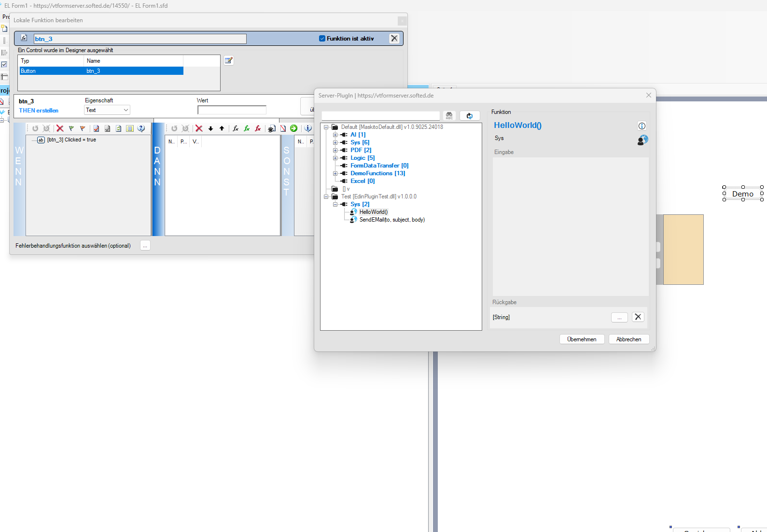
Task: Click the orange flag icon in WENN toolbar
Action: coord(83,128)
